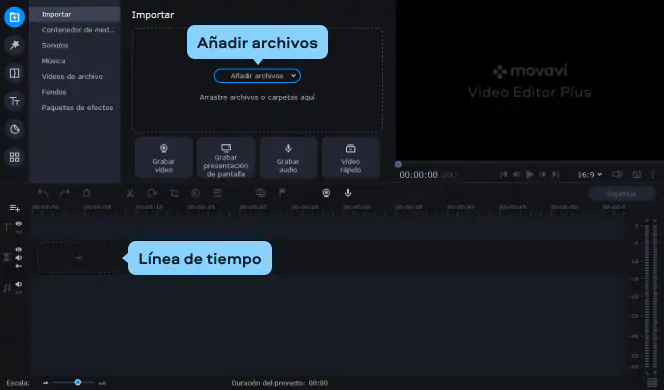Mute the audio track speaker icon

(x=19, y=284)
